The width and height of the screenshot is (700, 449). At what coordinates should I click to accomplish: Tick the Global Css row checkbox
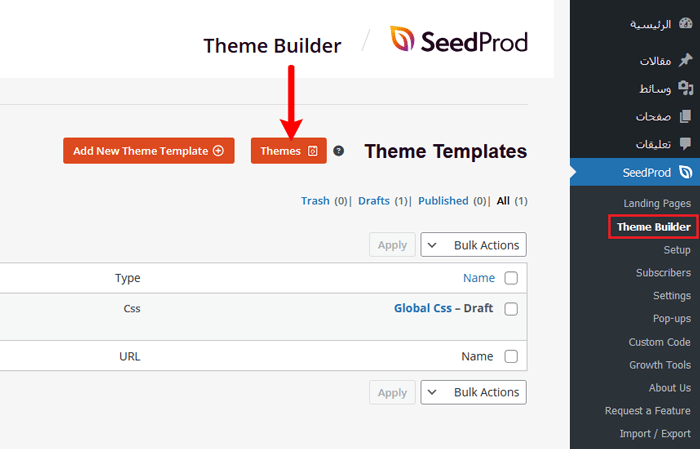511,309
